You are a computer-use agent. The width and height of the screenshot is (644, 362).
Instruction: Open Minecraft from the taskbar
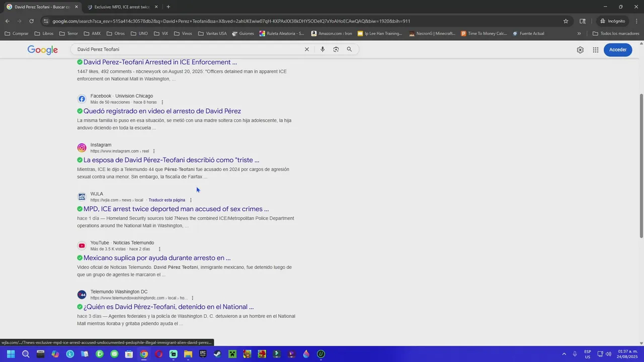tap(232, 354)
